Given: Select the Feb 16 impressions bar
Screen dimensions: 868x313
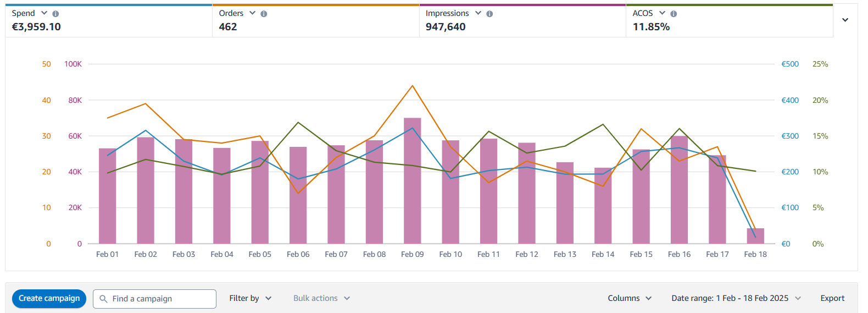Looking at the screenshot, I should (x=679, y=190).
